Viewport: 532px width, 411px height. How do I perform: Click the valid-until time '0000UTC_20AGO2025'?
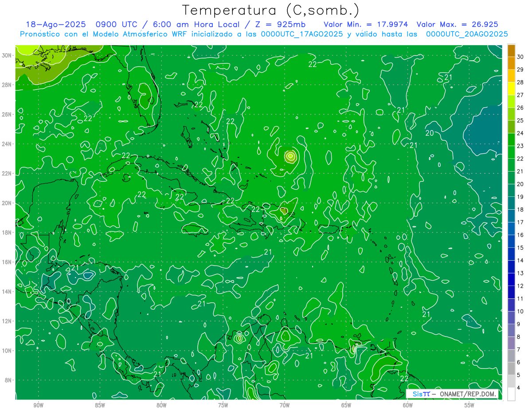[x=467, y=34]
